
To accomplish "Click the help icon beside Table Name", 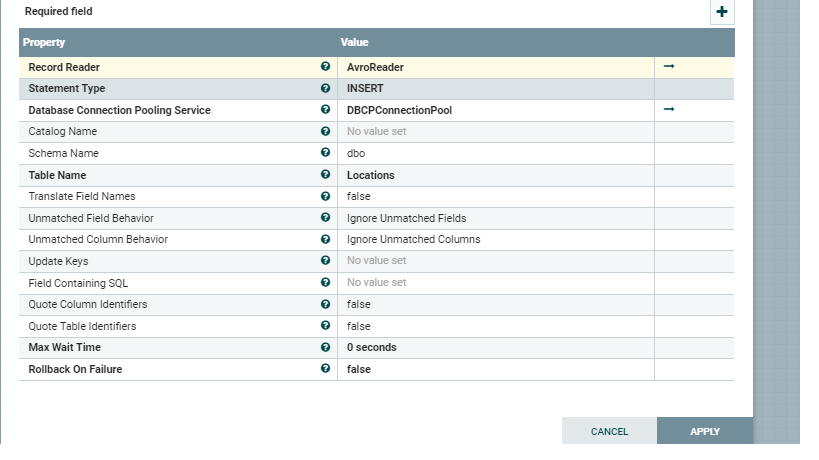I will click(x=326, y=175).
